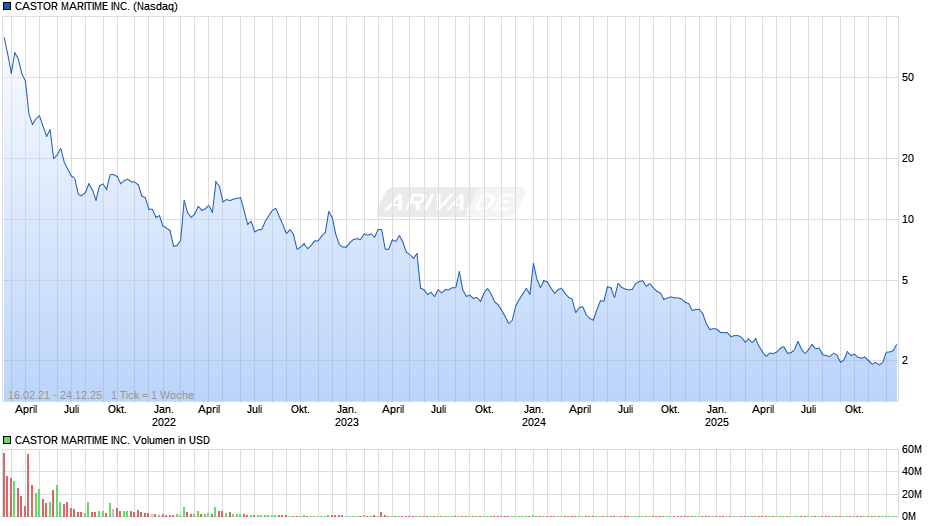
Task: Click the price axis value "50"
Action: pyautogui.click(x=908, y=77)
